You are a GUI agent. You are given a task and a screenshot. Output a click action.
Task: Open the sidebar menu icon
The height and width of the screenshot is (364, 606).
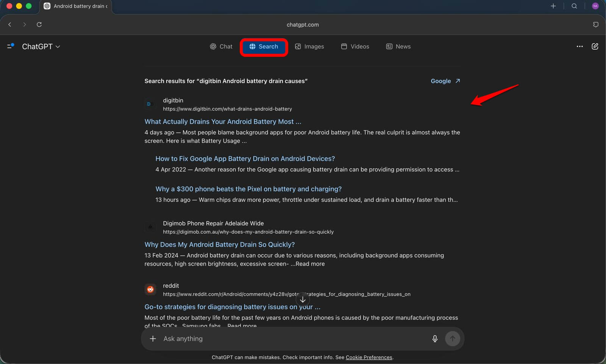[x=11, y=46]
